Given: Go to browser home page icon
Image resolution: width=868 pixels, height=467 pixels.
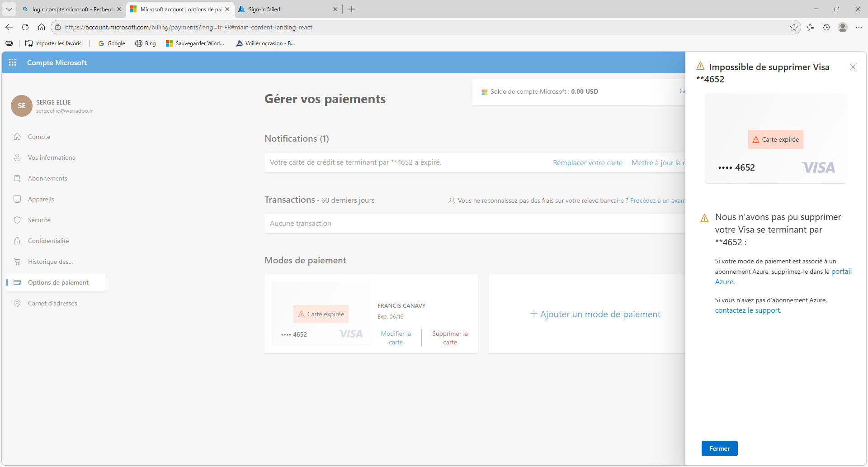Looking at the screenshot, I should coord(42,27).
